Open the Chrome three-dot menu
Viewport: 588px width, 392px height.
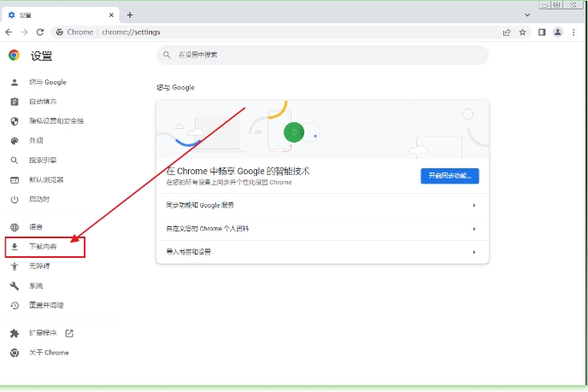click(x=573, y=32)
